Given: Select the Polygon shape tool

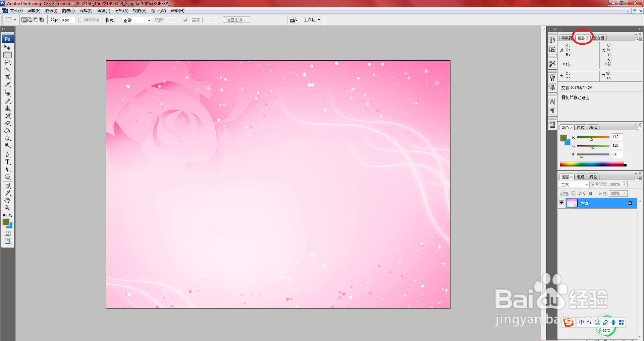Looking at the screenshot, I should pos(7,177).
